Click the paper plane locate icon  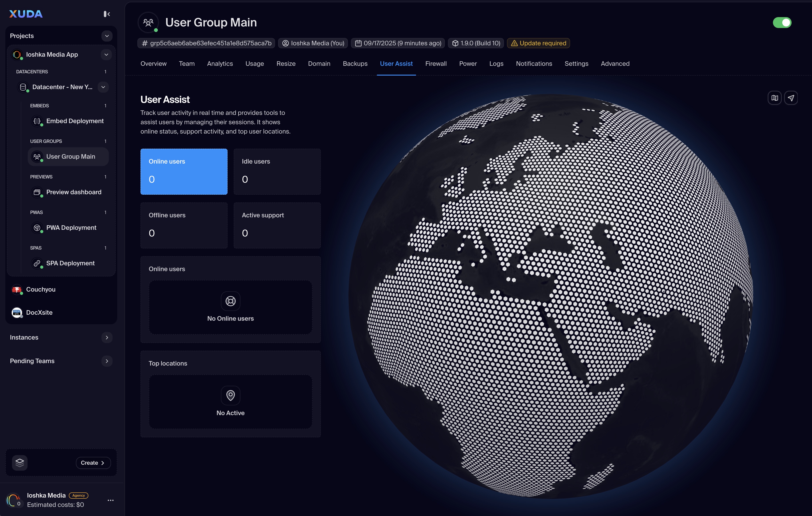tap(791, 98)
